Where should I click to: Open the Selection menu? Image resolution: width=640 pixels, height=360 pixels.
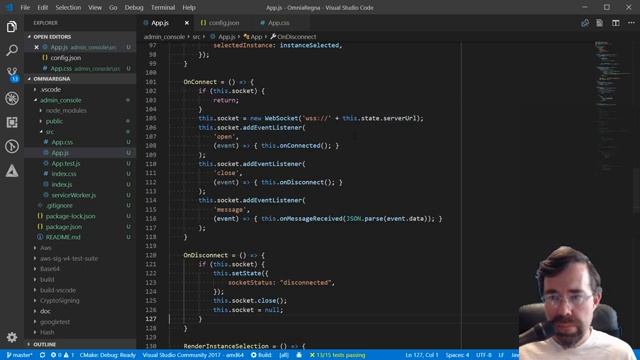[68, 7]
